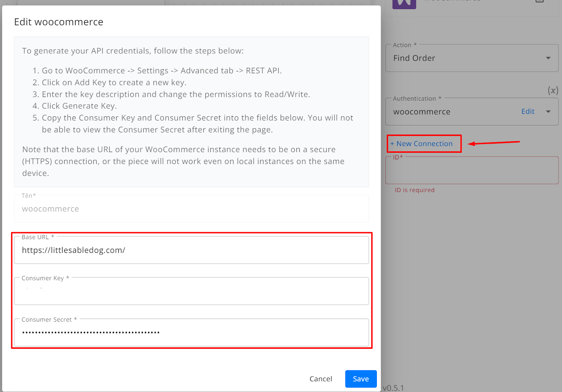Click the 'ID is required' error text
The width and height of the screenshot is (562, 392).
click(414, 190)
